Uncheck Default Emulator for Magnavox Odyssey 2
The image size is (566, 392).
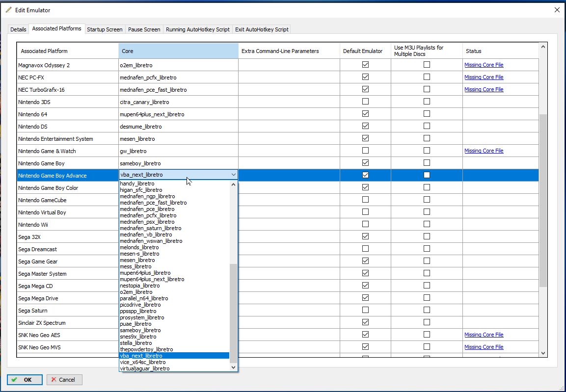click(365, 65)
